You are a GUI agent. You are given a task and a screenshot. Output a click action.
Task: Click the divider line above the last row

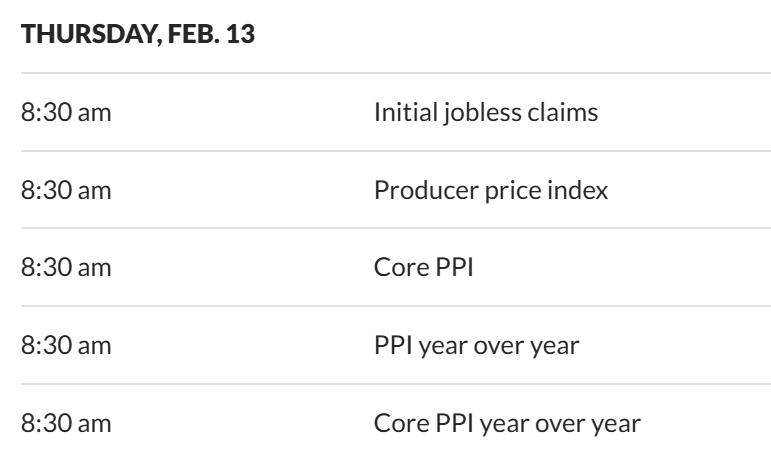[x=385, y=385]
